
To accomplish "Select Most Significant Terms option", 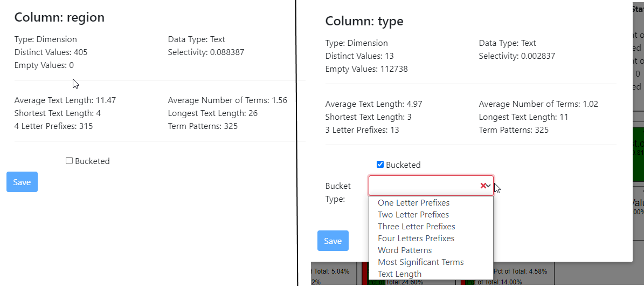I will 420,262.
